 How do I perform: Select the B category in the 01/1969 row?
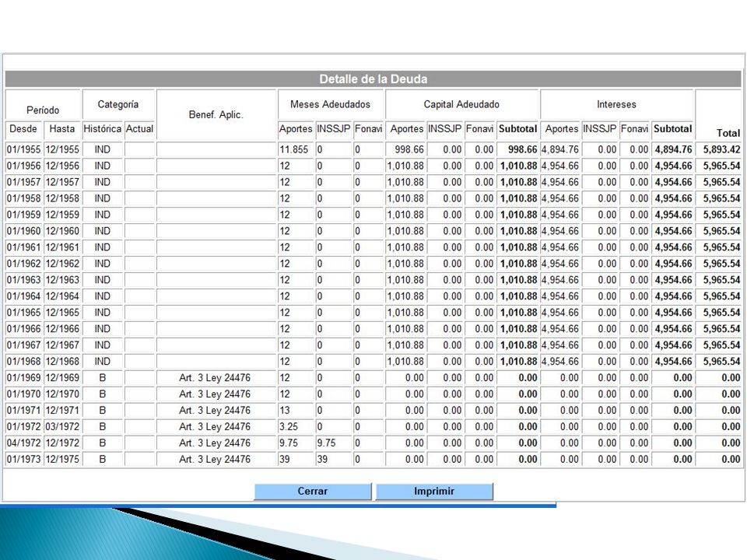[103, 378]
